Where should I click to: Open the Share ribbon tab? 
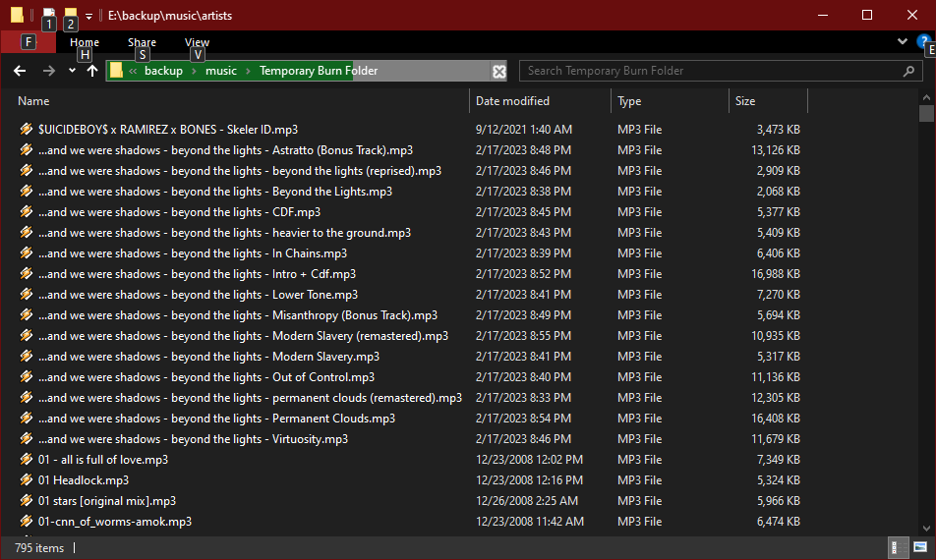142,42
